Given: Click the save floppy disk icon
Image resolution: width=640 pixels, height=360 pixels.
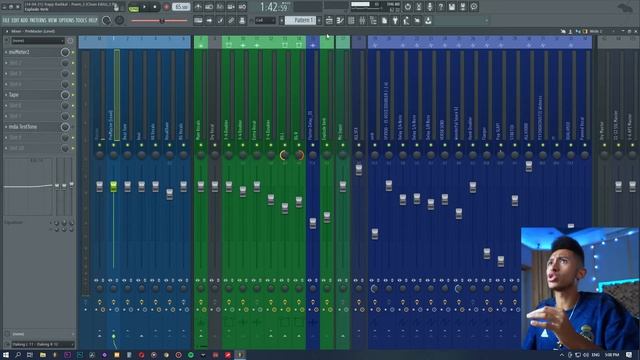Looking at the screenshot, I should coord(451,7).
